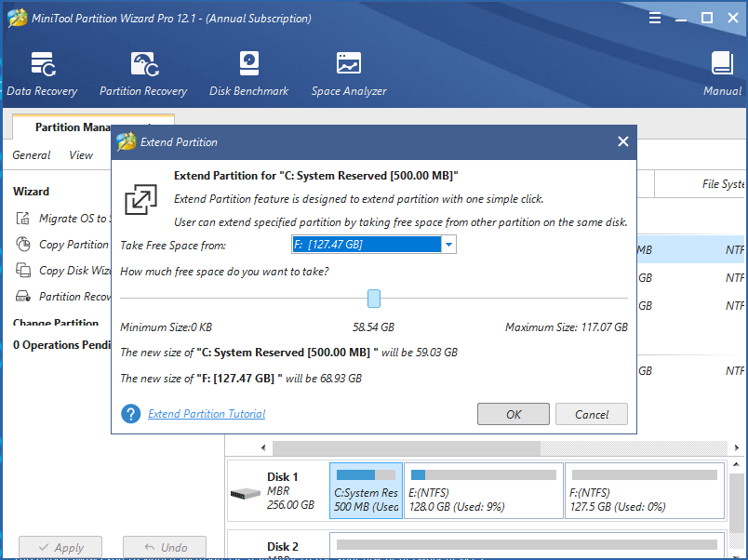
Task: Launch Partition Recovery from the toolbar
Action: click(143, 73)
